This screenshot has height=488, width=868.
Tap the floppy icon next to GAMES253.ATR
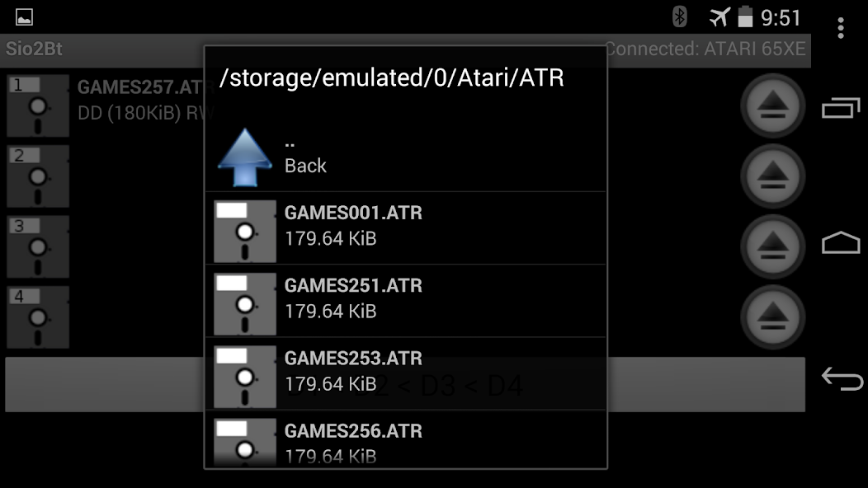tap(244, 376)
